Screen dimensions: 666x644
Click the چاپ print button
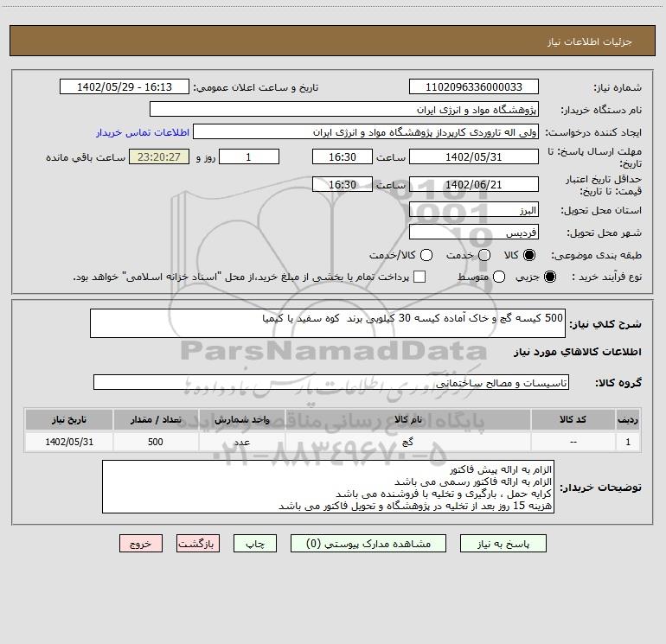point(255,544)
